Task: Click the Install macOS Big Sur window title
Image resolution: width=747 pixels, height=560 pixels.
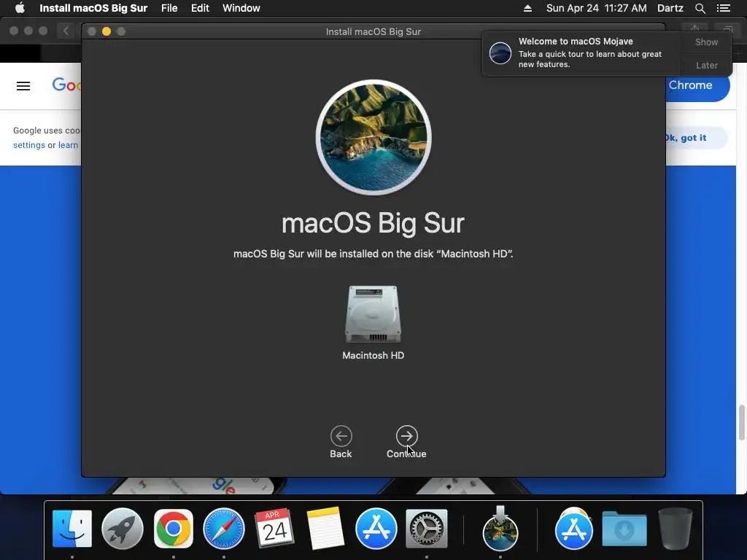Action: (x=373, y=31)
